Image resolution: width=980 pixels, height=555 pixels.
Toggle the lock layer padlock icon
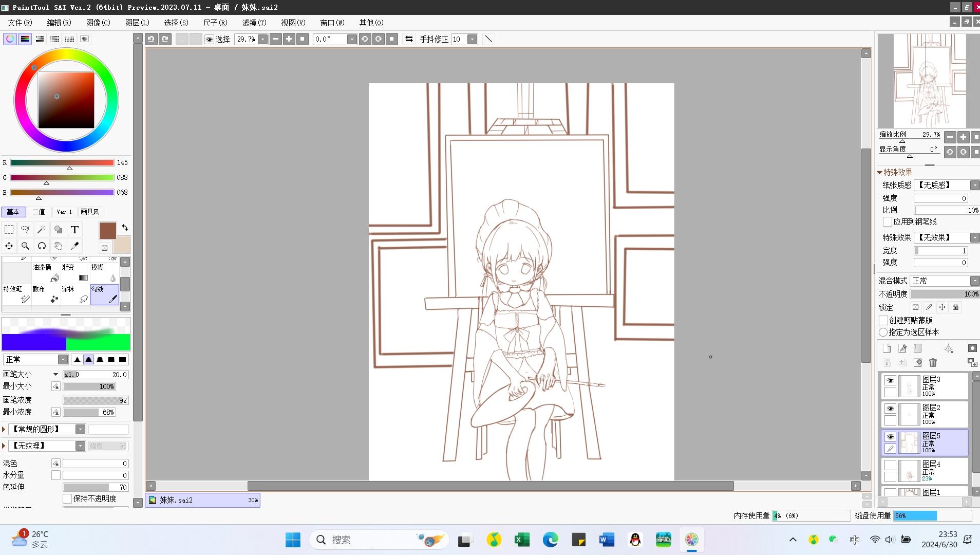(x=955, y=307)
